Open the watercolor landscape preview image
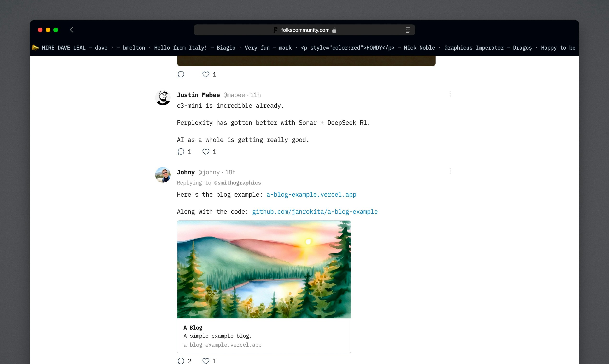The image size is (609, 364). 264,269
